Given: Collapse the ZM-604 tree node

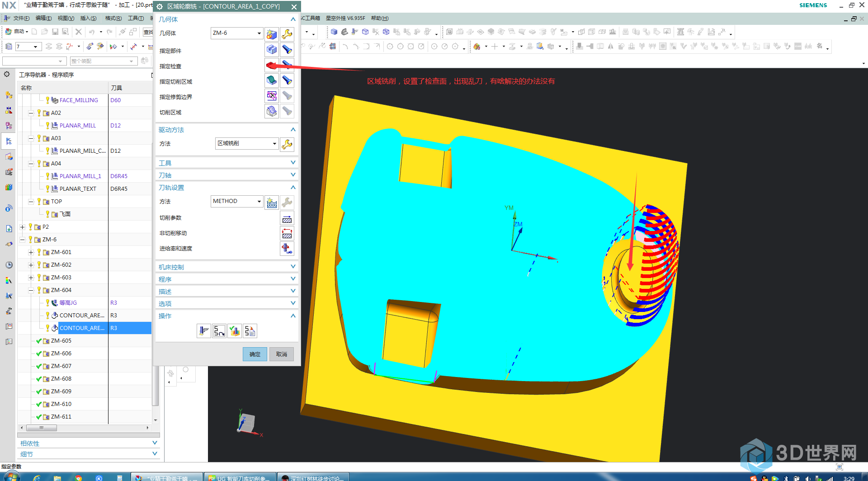Looking at the screenshot, I should coord(31,290).
